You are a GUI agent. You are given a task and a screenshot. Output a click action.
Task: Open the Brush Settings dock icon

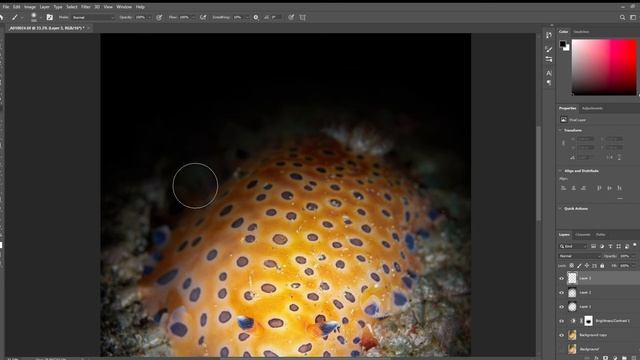549,60
